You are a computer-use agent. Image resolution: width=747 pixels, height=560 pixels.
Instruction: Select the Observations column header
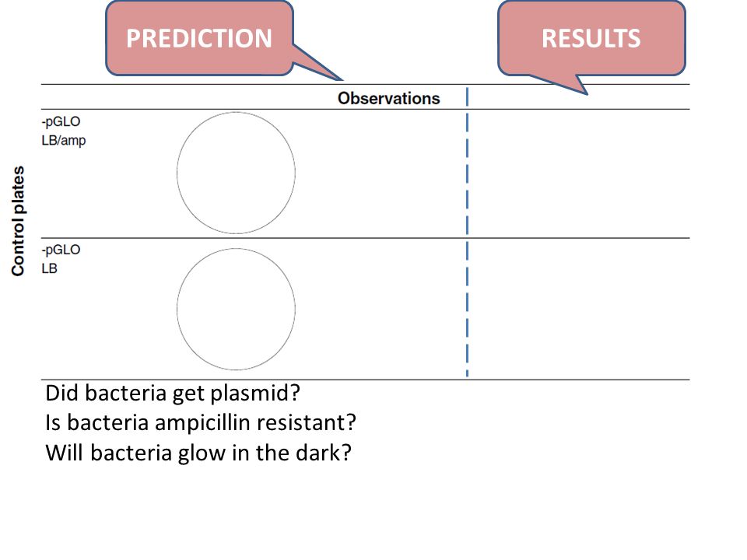pyautogui.click(x=389, y=98)
